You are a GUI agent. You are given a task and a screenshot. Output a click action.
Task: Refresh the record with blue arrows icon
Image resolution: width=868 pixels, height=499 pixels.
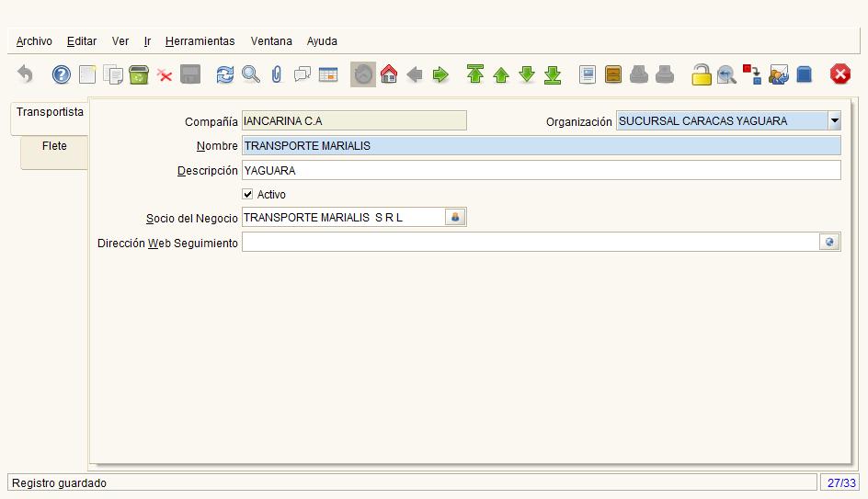pyautogui.click(x=224, y=74)
